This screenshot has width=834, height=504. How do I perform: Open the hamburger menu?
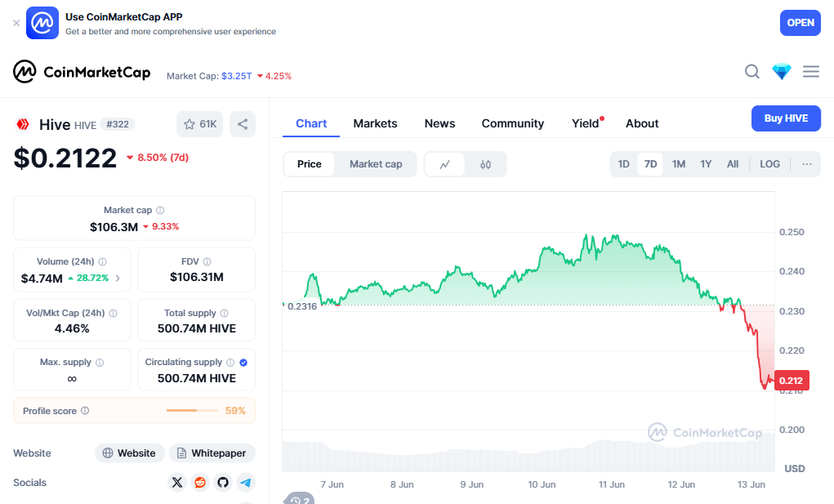point(811,72)
